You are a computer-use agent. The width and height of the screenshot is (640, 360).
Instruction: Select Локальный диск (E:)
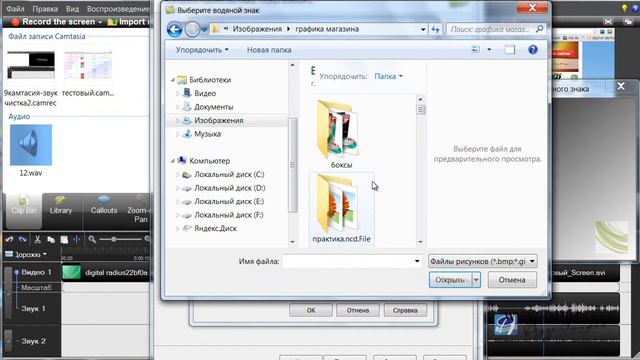pos(229,201)
